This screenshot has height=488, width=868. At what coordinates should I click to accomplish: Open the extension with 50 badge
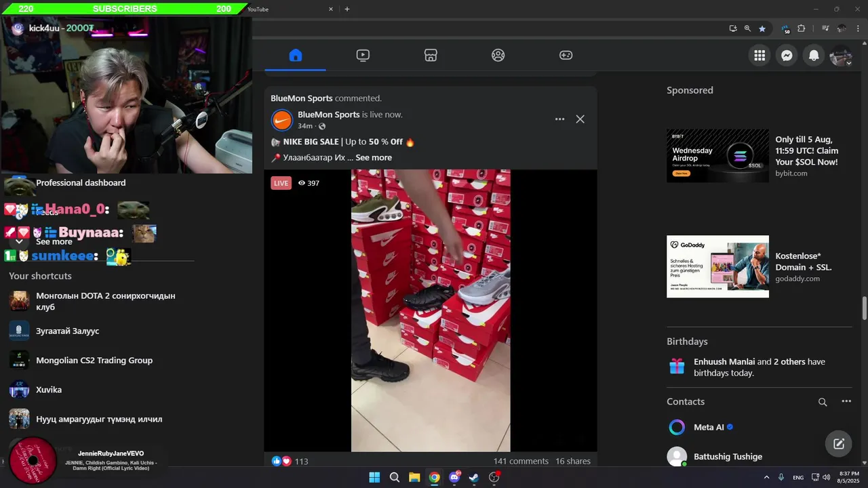pyautogui.click(x=786, y=29)
